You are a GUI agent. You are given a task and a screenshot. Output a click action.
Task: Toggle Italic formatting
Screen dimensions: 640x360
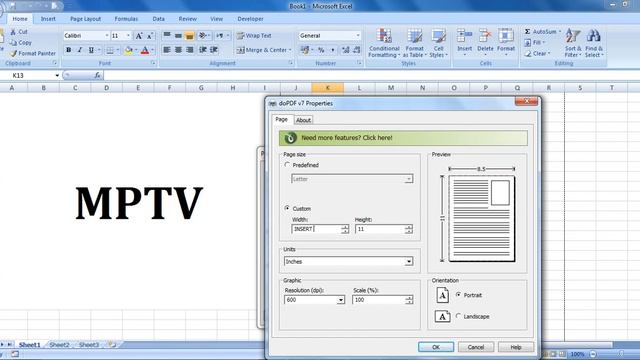point(80,50)
